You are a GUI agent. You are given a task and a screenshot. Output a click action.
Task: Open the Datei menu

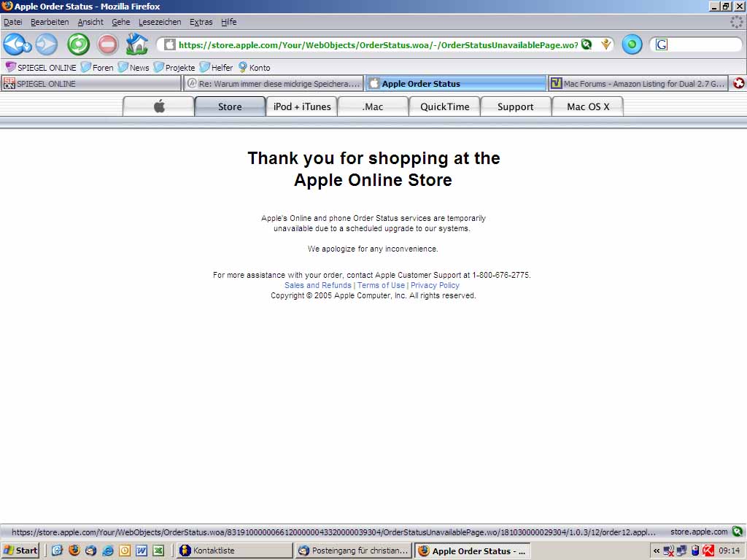13,22
